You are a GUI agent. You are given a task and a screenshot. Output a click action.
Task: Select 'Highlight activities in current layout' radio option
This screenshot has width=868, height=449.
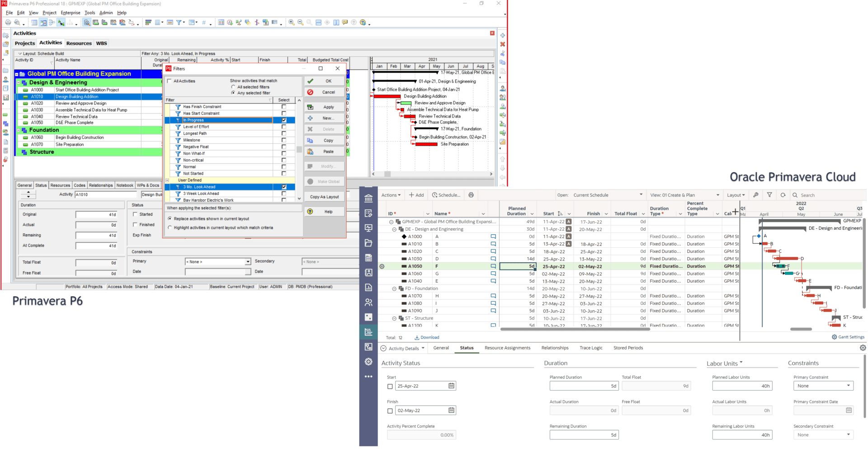tap(170, 227)
